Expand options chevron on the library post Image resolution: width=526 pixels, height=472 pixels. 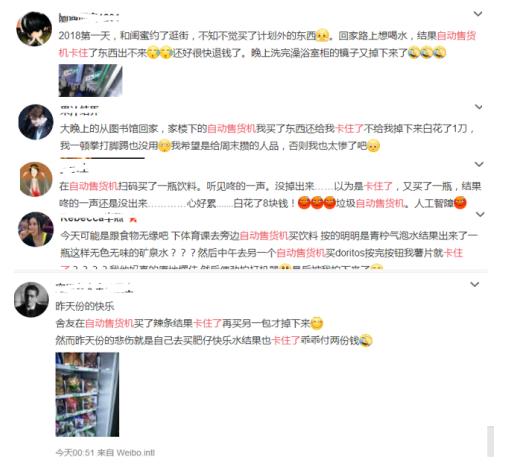pyautogui.click(x=479, y=107)
